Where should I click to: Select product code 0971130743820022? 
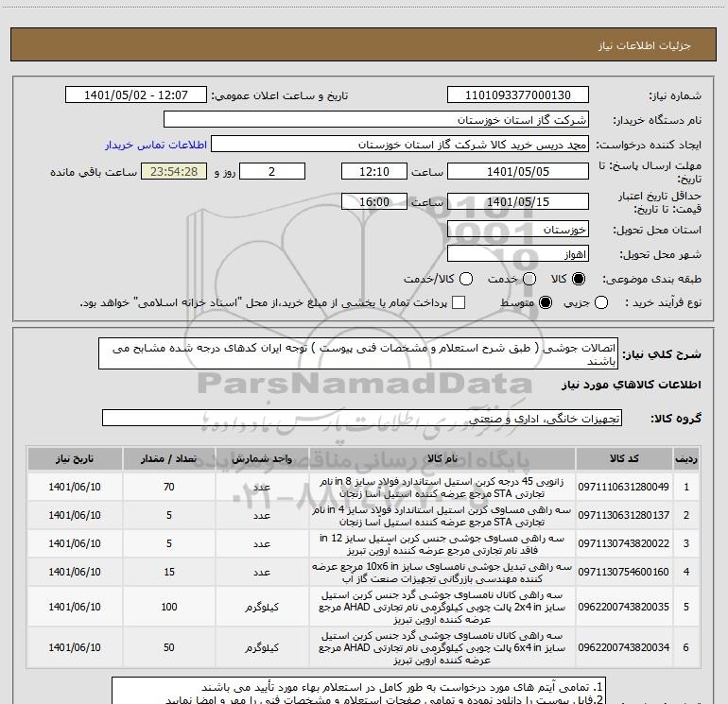point(624,543)
